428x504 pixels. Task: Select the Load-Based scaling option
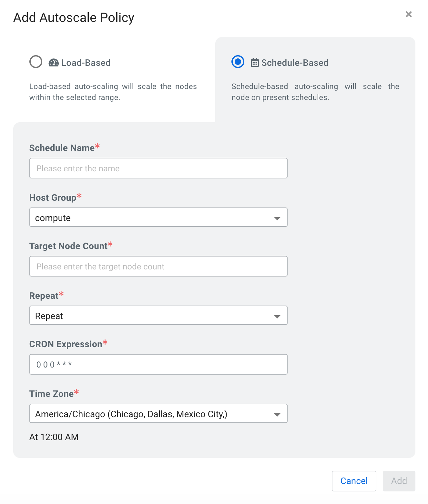point(36,62)
